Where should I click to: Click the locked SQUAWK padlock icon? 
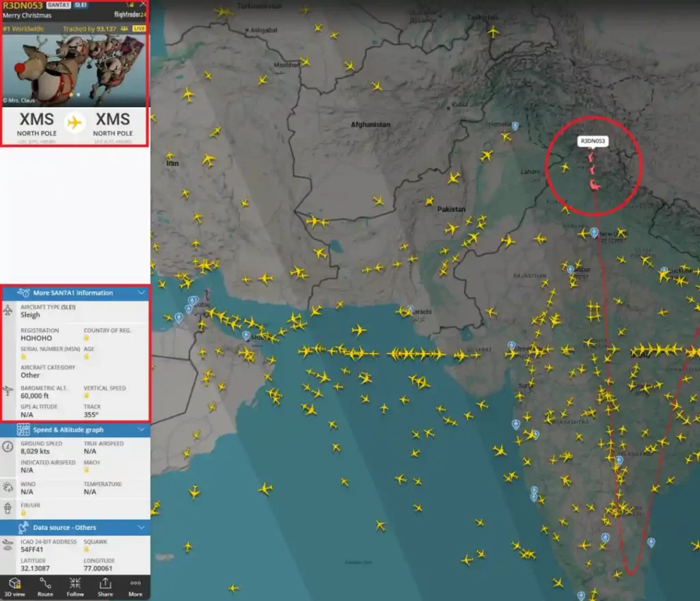pyautogui.click(x=87, y=549)
